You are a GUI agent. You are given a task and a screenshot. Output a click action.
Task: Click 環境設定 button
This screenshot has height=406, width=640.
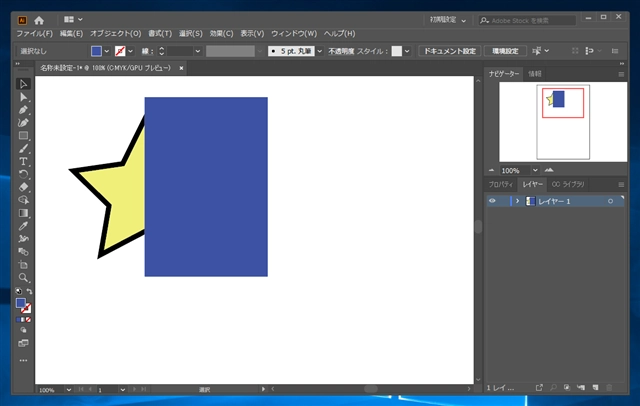pos(505,51)
